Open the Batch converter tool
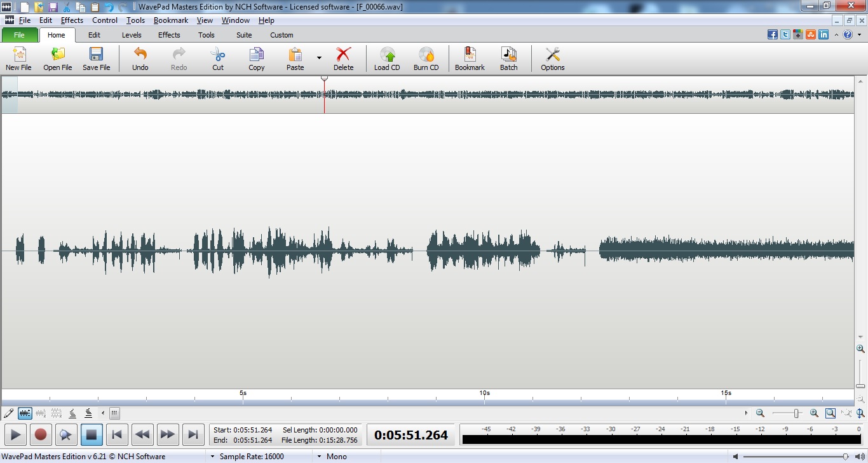Screen dimensions: 868x463 point(508,59)
